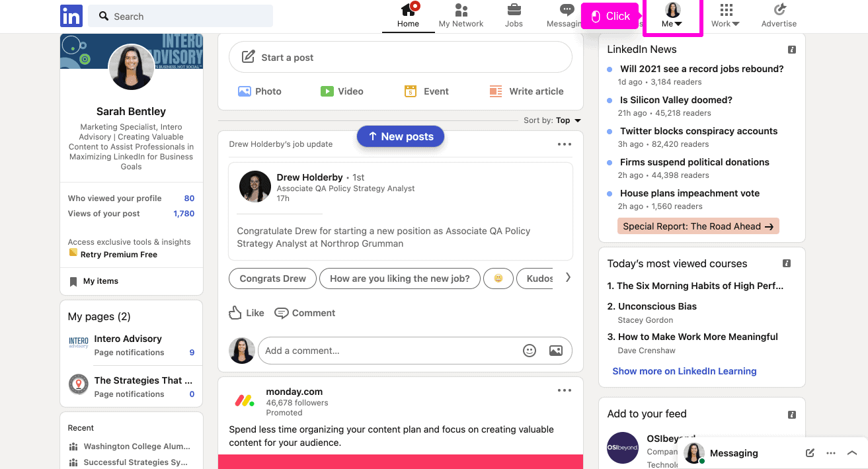The image size is (868, 469).
Task: Open The Strategies That... page link
Action: [143, 380]
